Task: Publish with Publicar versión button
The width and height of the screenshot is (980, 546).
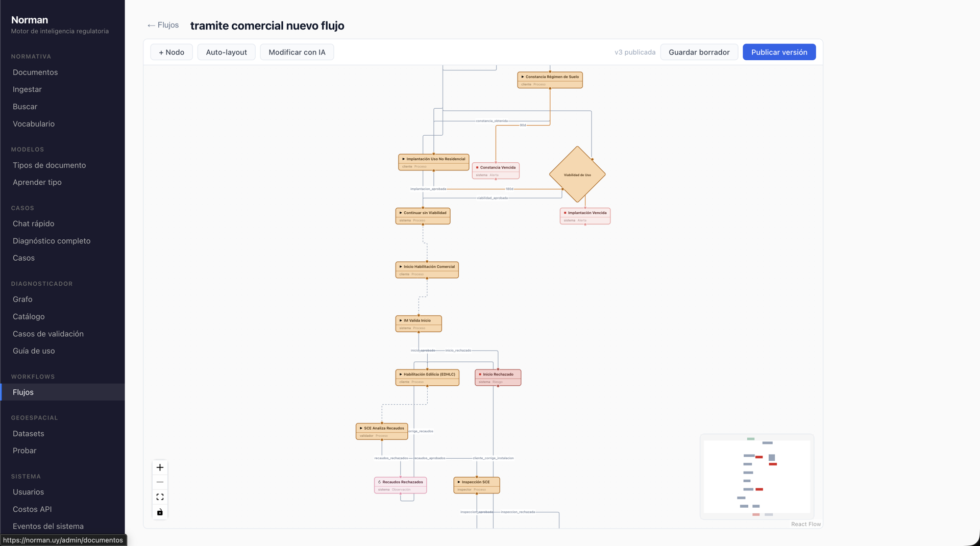Action: 779,52
